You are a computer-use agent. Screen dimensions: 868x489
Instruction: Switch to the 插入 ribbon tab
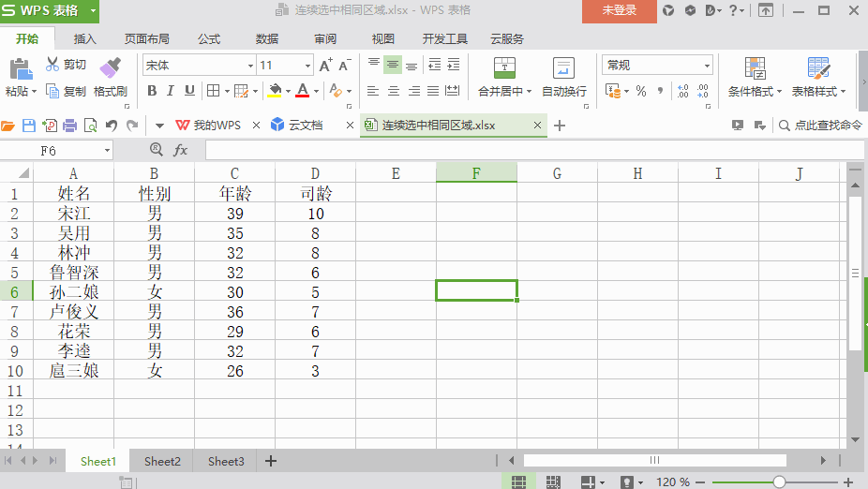click(84, 38)
